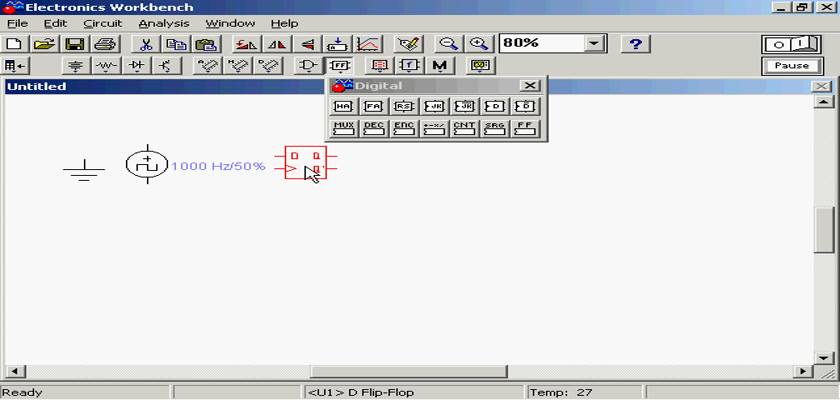Image resolution: width=840 pixels, height=400 pixels.
Task: Click the Save file toolbar icon
Action: (x=74, y=44)
